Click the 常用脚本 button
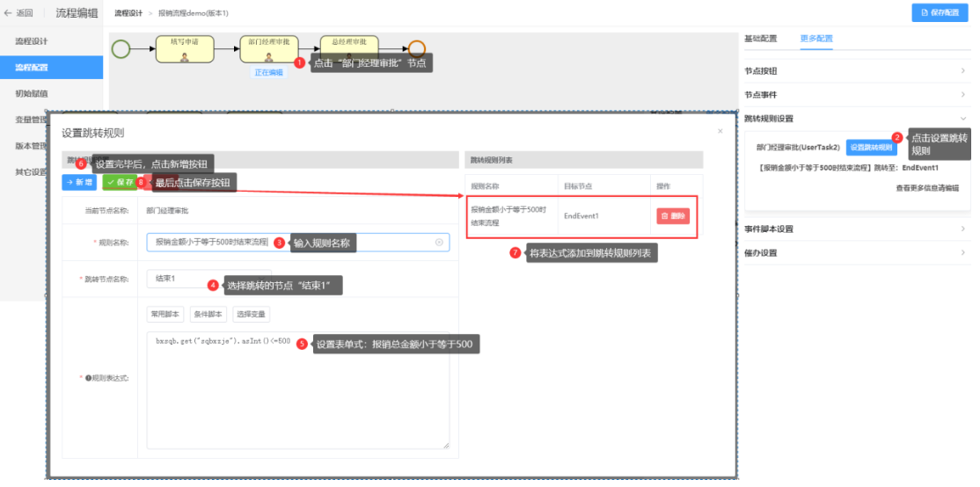The image size is (980, 487). tap(165, 314)
